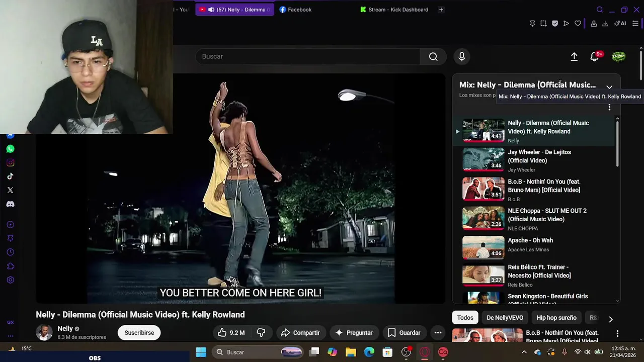Open the sidebar player icon
The image size is (644, 362).
[10, 225]
